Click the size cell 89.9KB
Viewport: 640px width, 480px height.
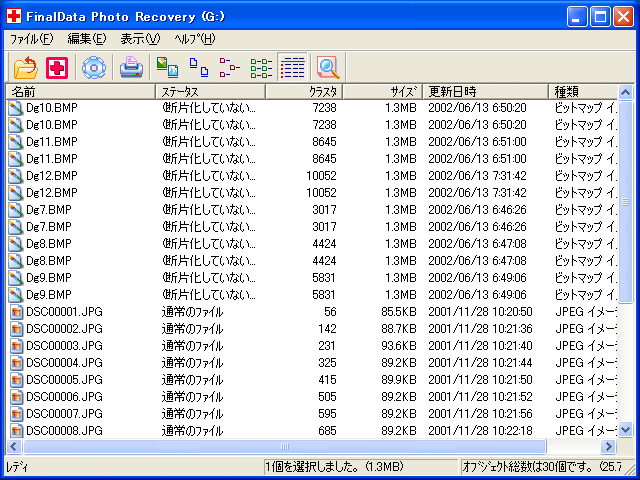(x=399, y=380)
